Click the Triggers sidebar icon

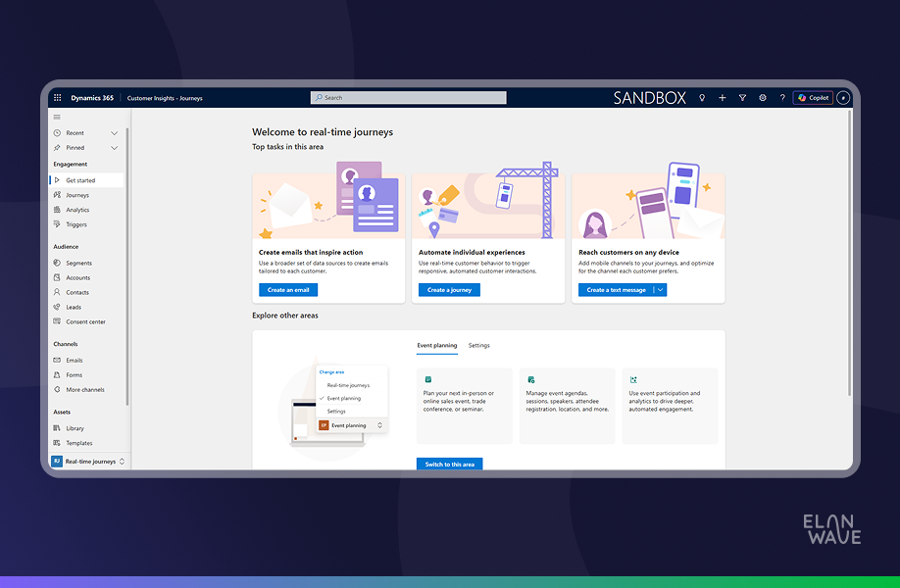(x=57, y=224)
